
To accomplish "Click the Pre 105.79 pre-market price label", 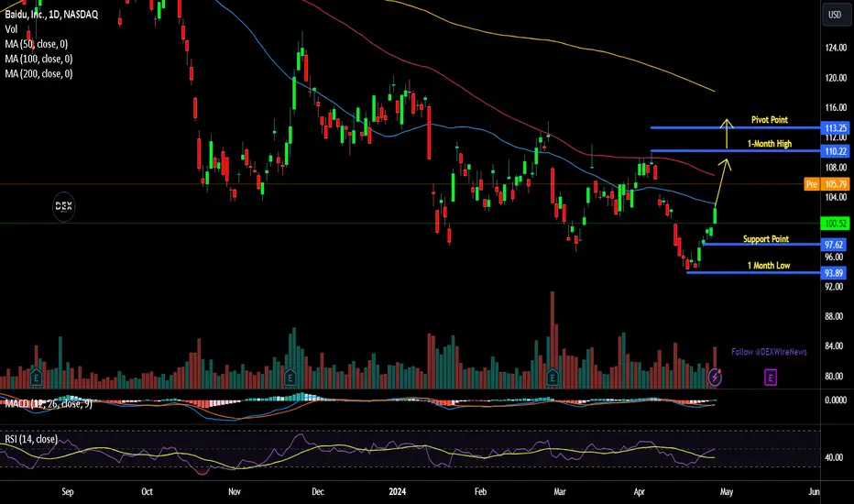I will (x=827, y=184).
